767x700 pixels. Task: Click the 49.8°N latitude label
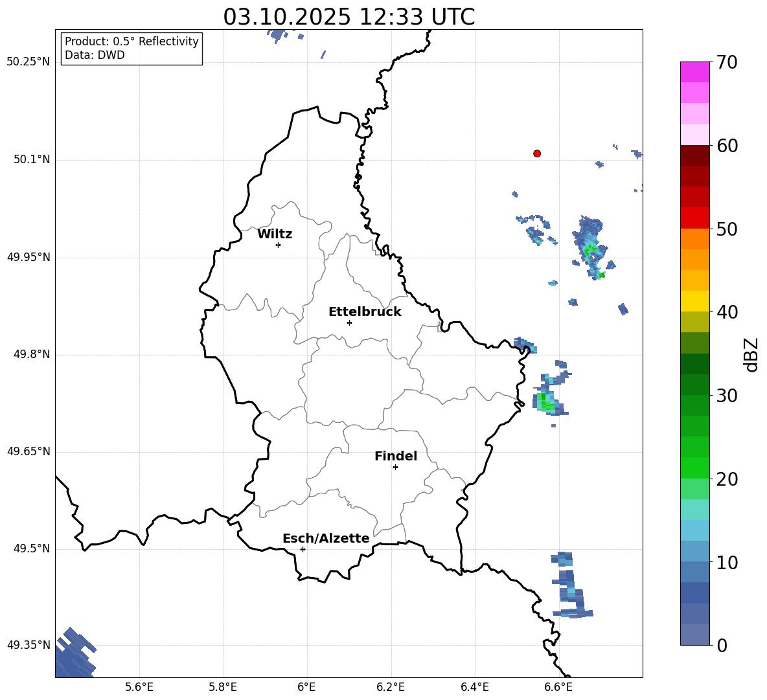point(32,354)
